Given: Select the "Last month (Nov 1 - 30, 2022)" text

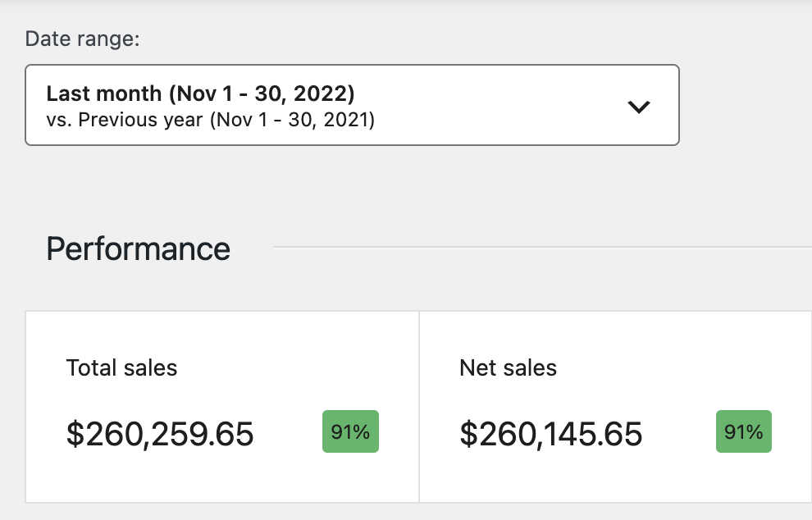Looking at the screenshot, I should pos(200,93).
